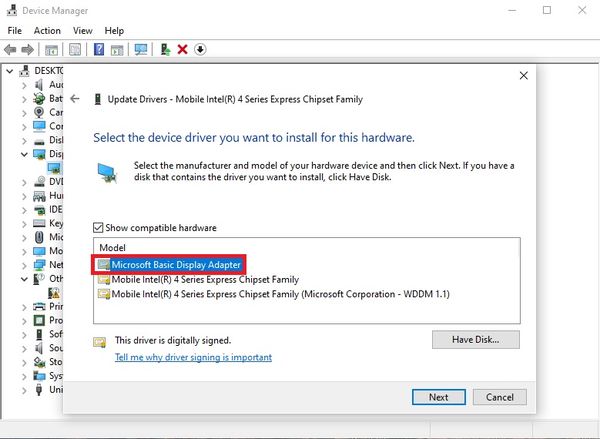Select the unknown device warning icon
The image size is (600, 439).
pyautogui.click(x=54, y=293)
